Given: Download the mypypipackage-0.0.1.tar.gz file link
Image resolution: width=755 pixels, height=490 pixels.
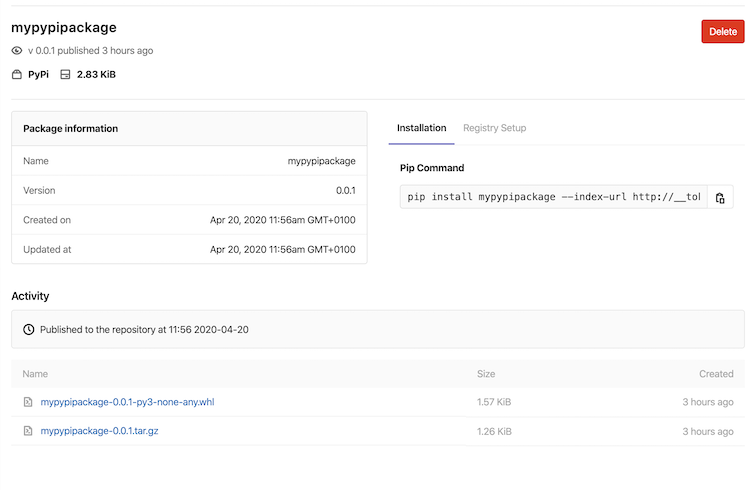Looking at the screenshot, I should pos(99,431).
